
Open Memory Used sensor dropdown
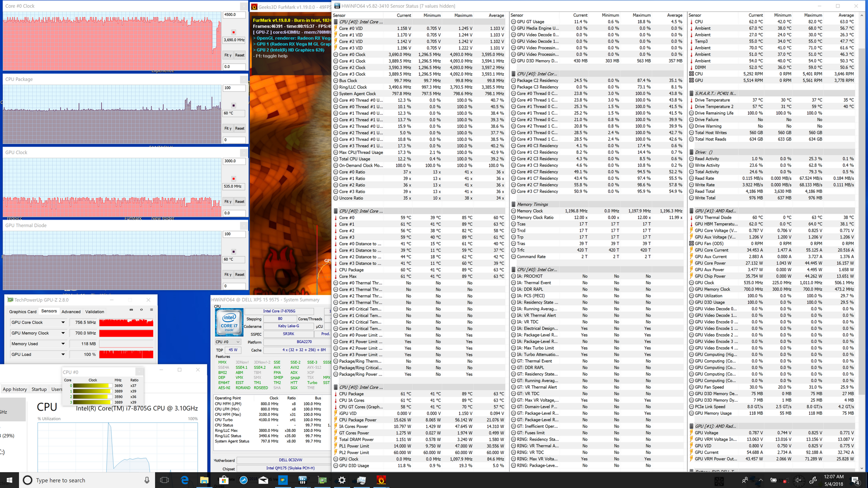coord(63,344)
